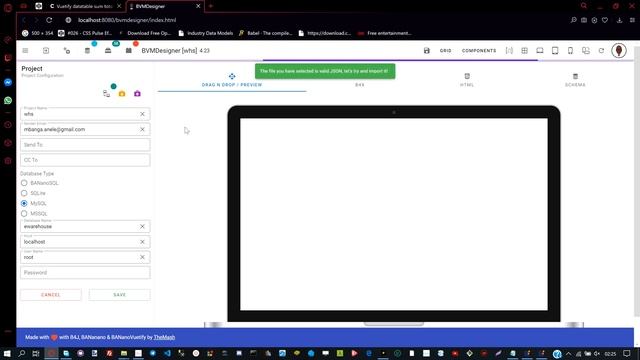640x360 pixels.
Task: Dismiss the green valid JSON notification
Action: tap(325, 71)
